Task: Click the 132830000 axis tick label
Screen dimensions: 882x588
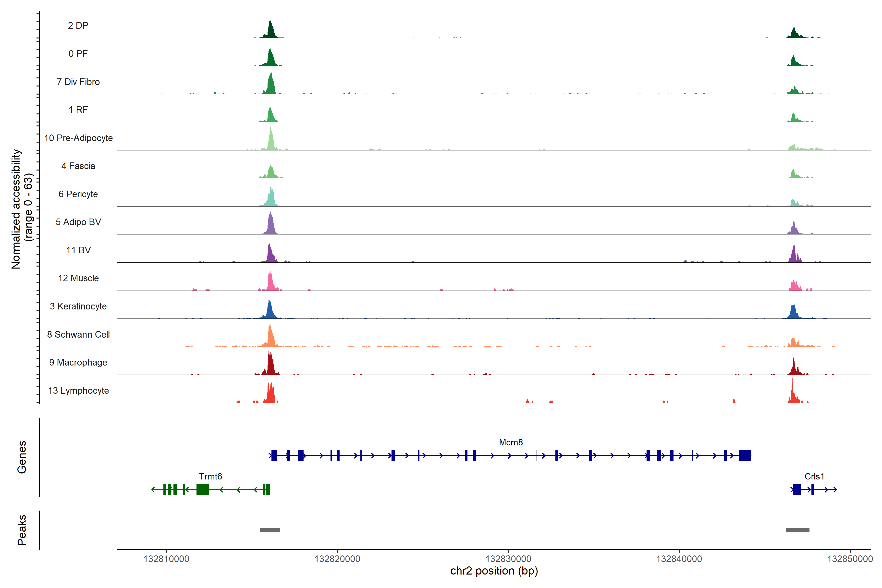Action: [x=508, y=559]
